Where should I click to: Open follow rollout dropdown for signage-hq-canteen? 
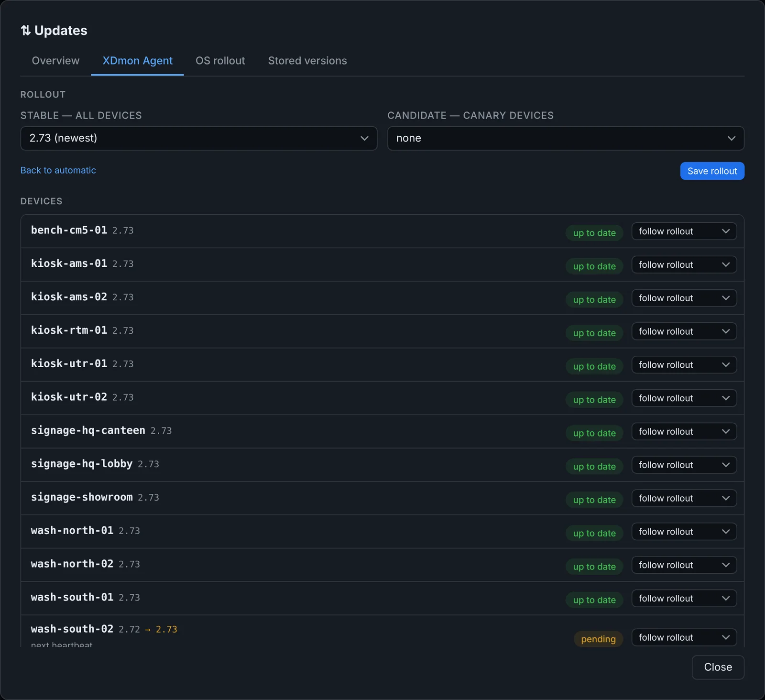click(x=684, y=432)
